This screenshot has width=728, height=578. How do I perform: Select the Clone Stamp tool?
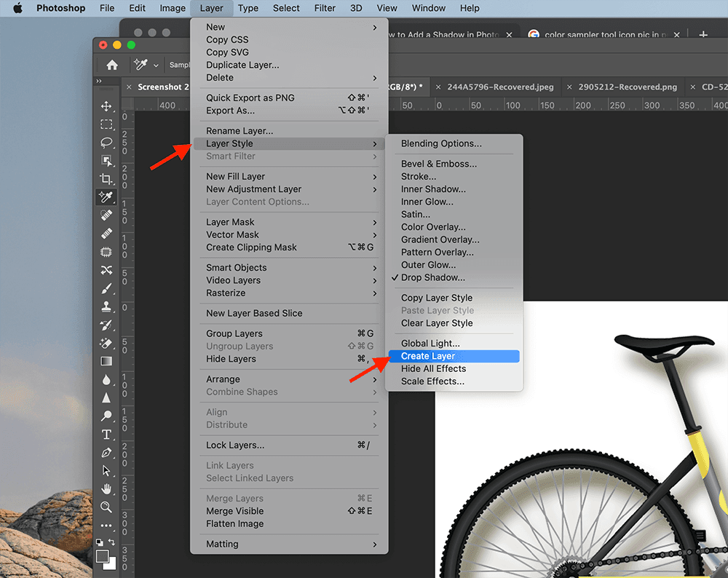click(x=106, y=306)
